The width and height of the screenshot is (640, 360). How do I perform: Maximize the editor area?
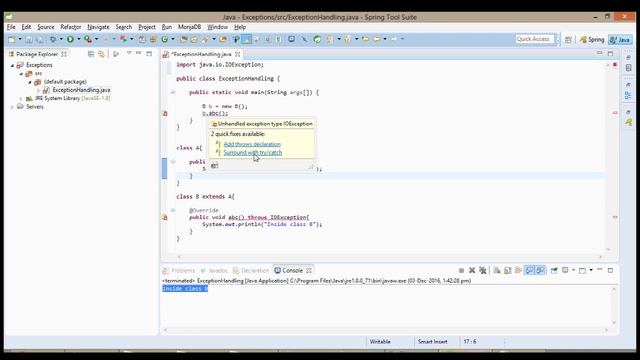click(610, 54)
